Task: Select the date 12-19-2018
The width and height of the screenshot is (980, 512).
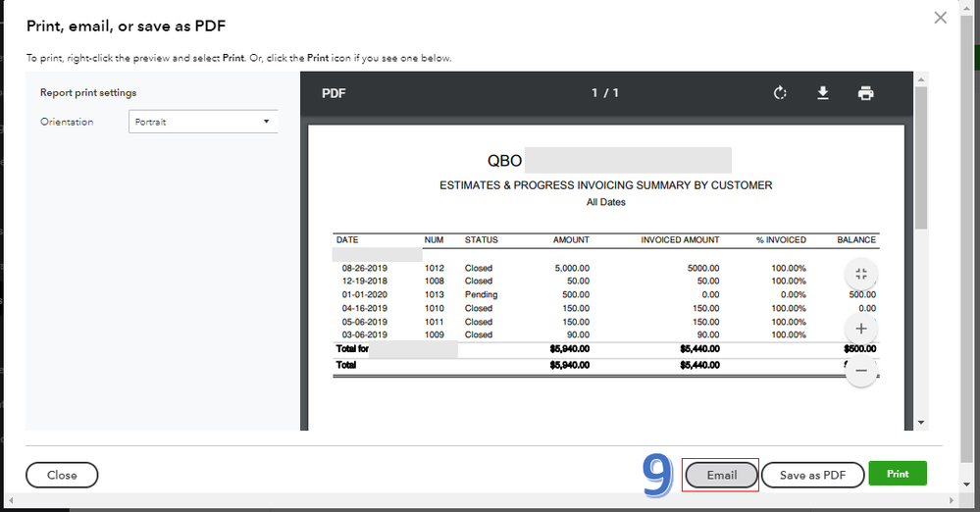Action: (364, 282)
